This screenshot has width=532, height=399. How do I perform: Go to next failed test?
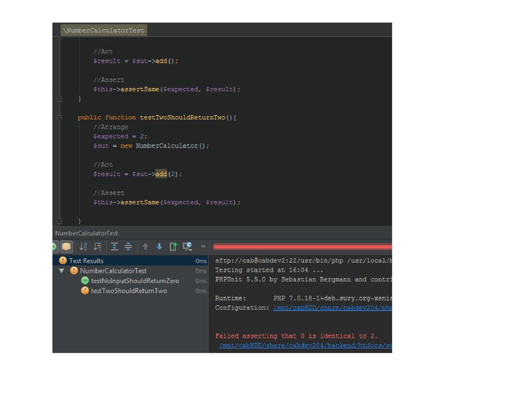[159, 247]
